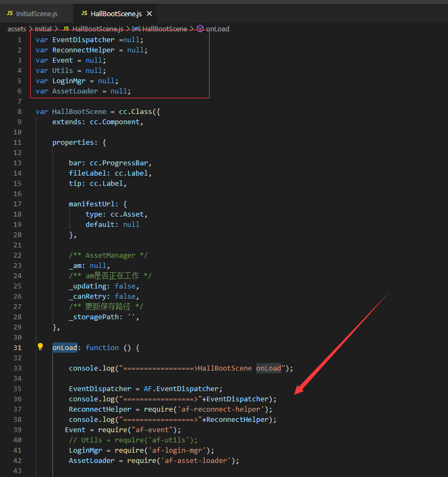The image size is (448, 477).
Task: Open the Initial folder breadcrumb dropdown
Action: [43, 29]
